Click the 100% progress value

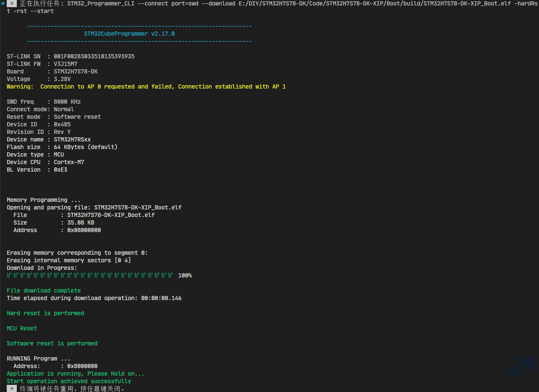185,275
